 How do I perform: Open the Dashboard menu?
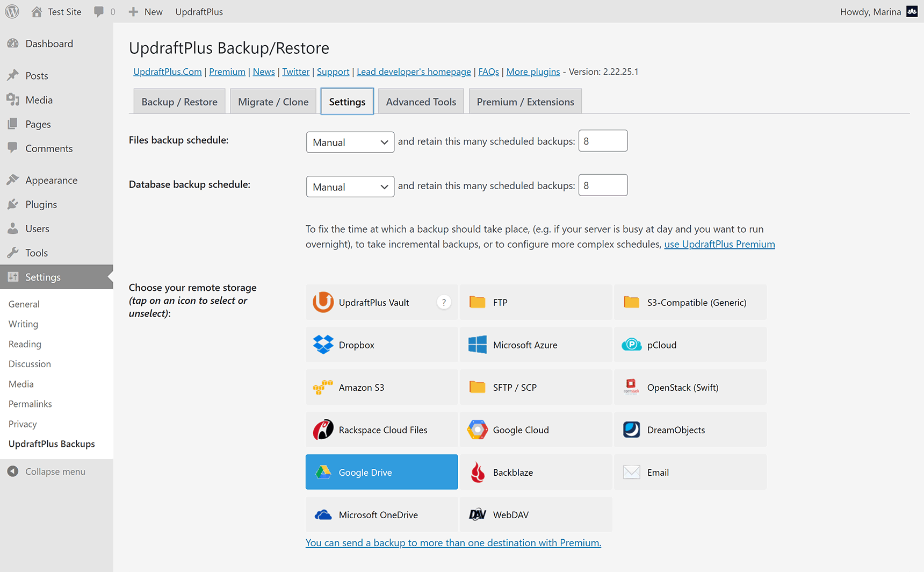56,44
